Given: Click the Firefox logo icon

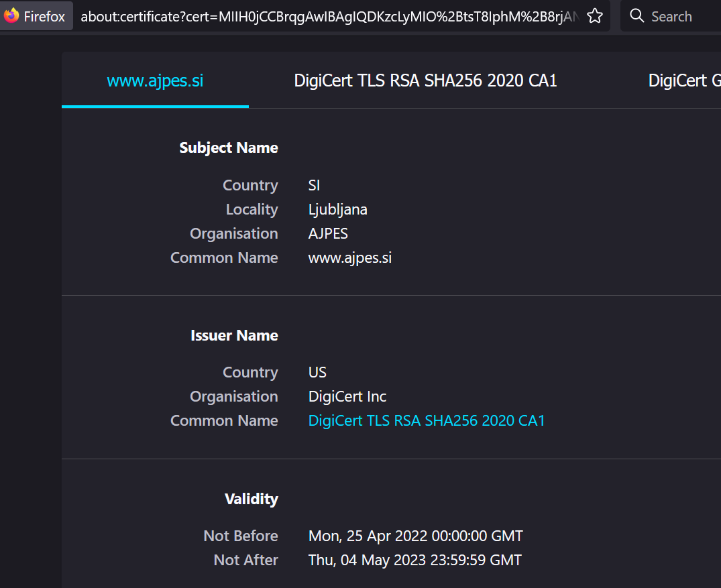Looking at the screenshot, I should (x=11, y=15).
